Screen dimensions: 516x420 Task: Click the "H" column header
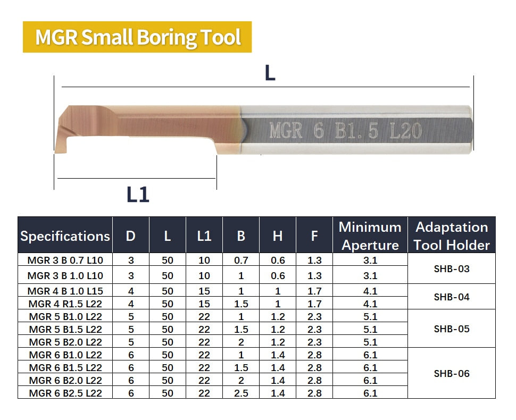pos(277,236)
